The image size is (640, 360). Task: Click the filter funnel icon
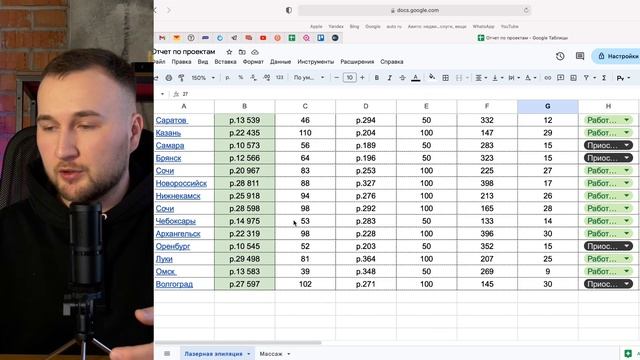(587, 78)
